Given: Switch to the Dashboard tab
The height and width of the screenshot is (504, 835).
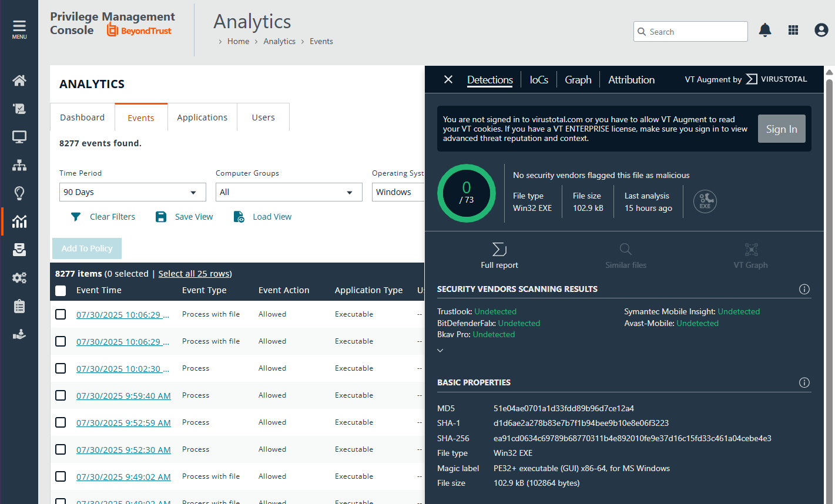Looking at the screenshot, I should (x=82, y=117).
